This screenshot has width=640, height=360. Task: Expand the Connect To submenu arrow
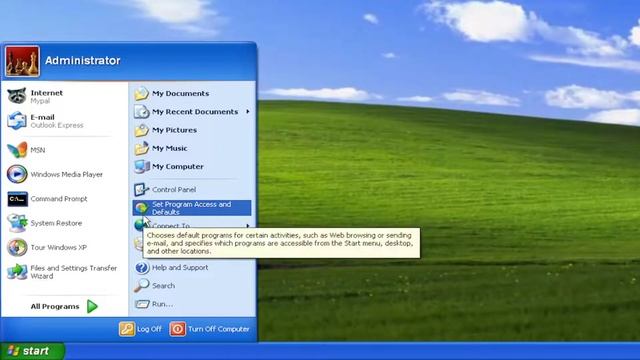pyautogui.click(x=248, y=226)
